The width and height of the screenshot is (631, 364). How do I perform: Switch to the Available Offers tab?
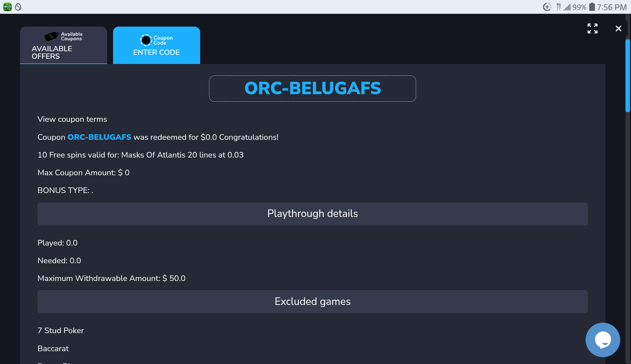click(63, 45)
